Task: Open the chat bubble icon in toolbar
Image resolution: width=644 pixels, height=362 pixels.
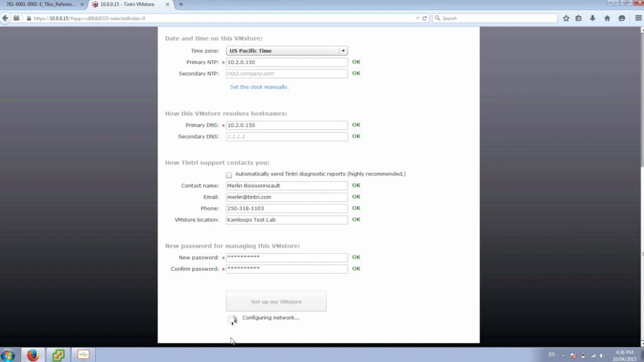Action: (622, 18)
